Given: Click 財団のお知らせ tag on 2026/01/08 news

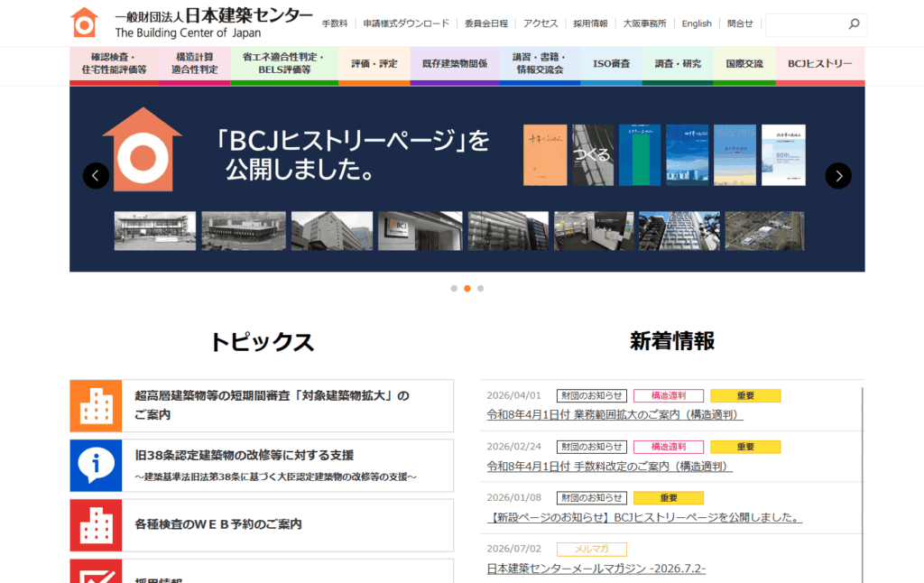Looking at the screenshot, I should [x=592, y=498].
